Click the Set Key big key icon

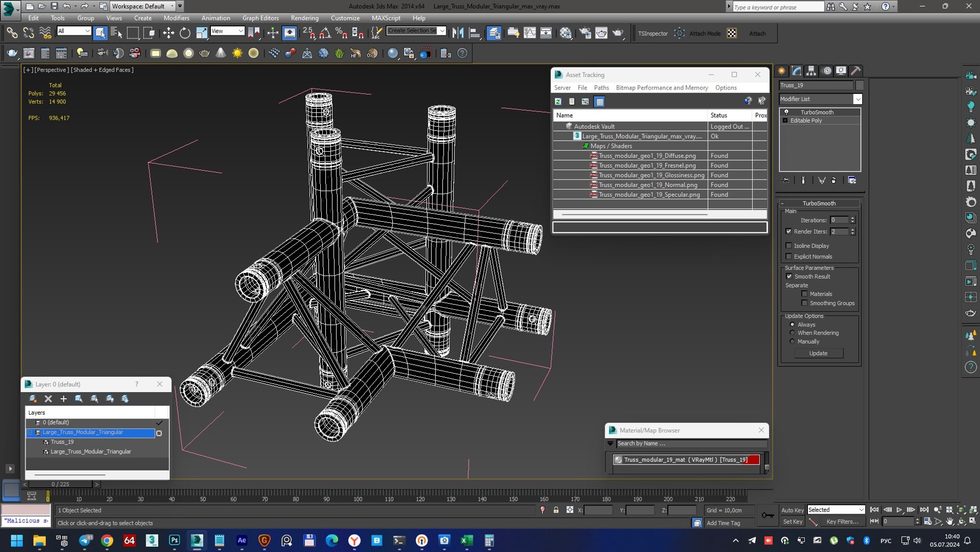(768, 515)
